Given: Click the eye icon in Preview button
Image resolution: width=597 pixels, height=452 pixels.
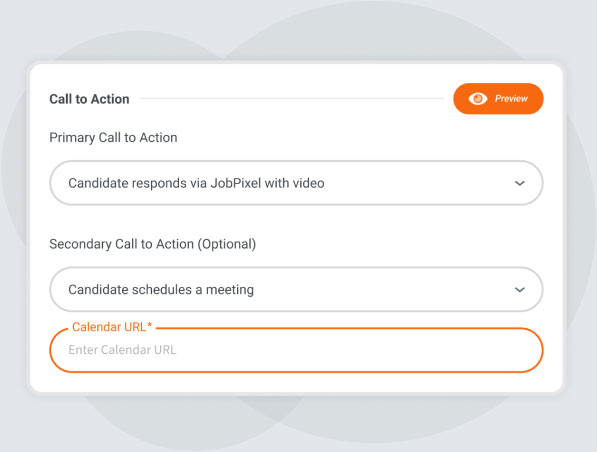Looking at the screenshot, I should click(478, 99).
